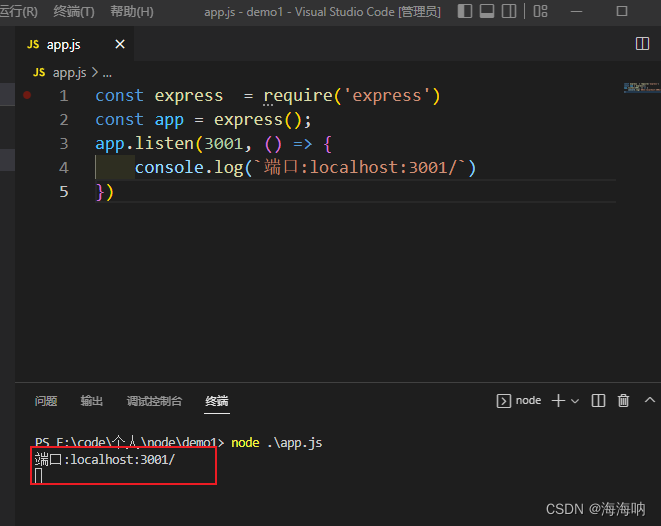Click app.js in the breadcrumb path
This screenshot has height=526, width=661.
pyautogui.click(x=70, y=73)
